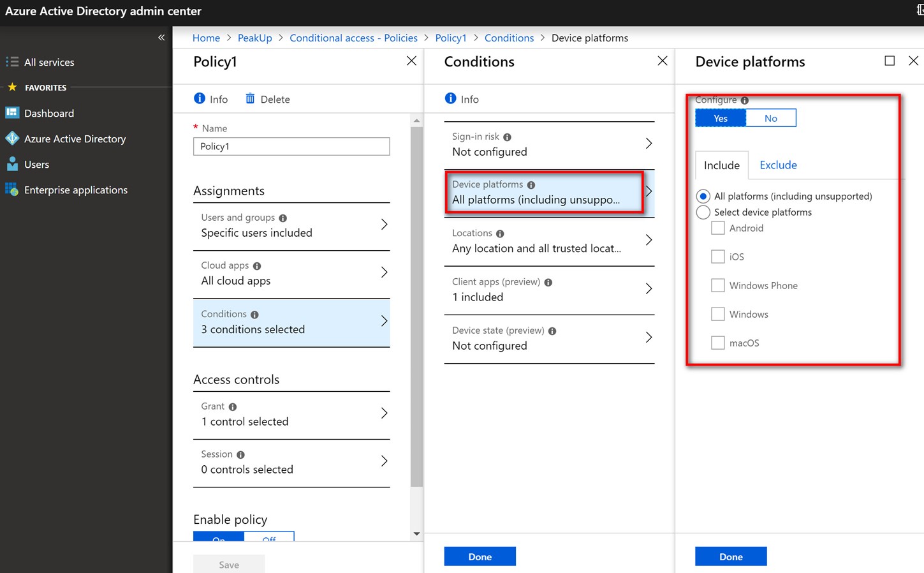The image size is (924, 573).
Task: Maximize the Device platforms blade
Action: pyautogui.click(x=890, y=61)
